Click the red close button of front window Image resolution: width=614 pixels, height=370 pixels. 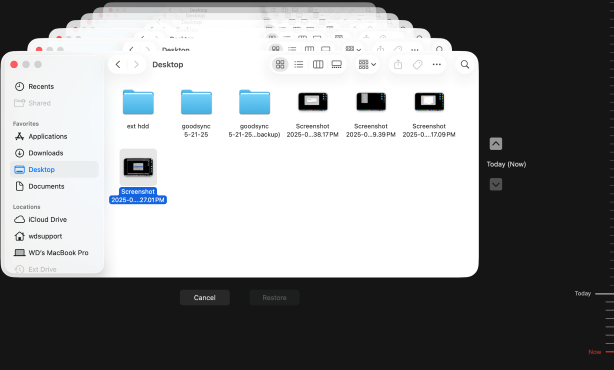click(14, 65)
